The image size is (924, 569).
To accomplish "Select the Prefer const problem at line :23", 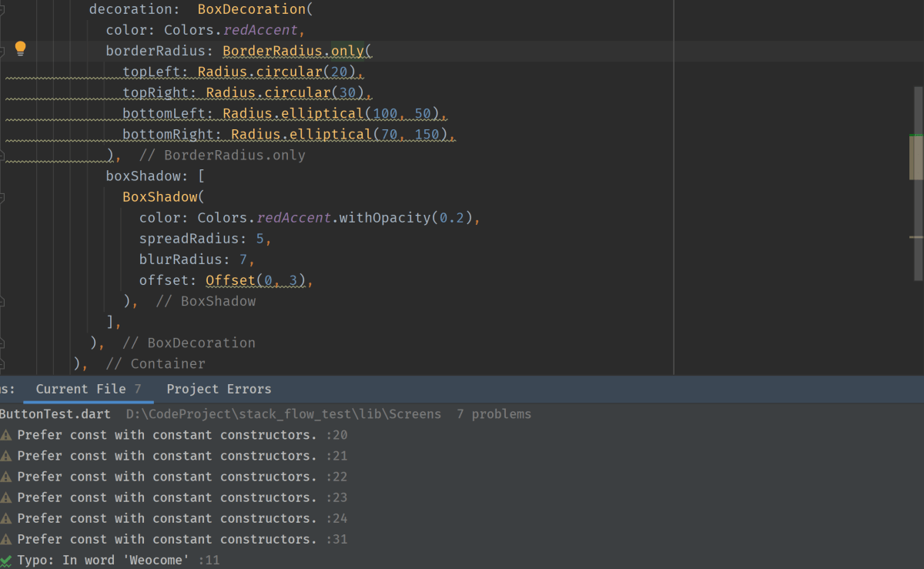I will click(174, 497).
